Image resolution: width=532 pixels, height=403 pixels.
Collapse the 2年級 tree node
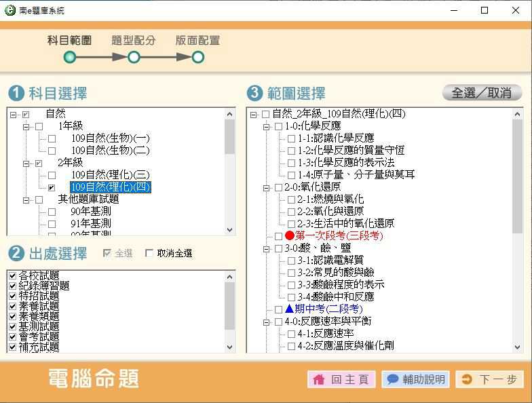tap(26, 164)
